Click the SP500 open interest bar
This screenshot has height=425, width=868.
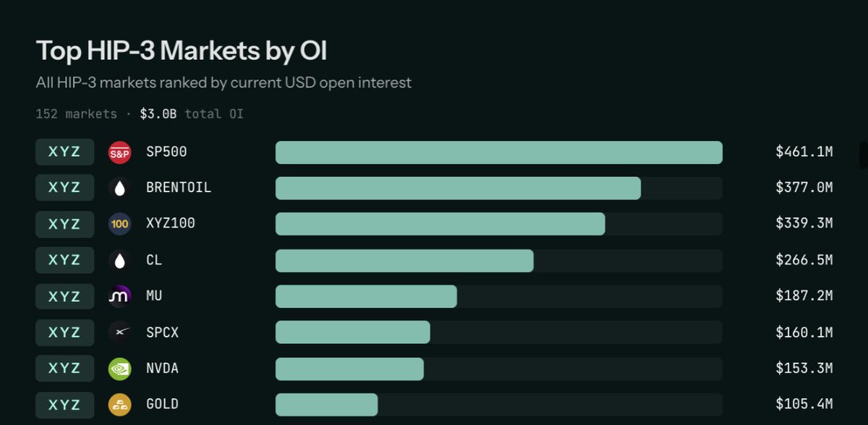[x=499, y=153]
